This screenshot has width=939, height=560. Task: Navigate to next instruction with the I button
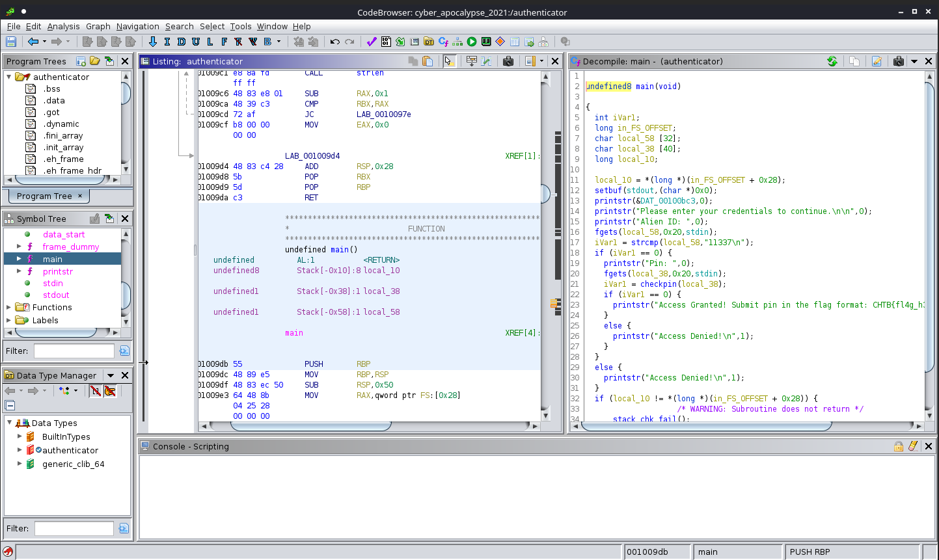167,42
